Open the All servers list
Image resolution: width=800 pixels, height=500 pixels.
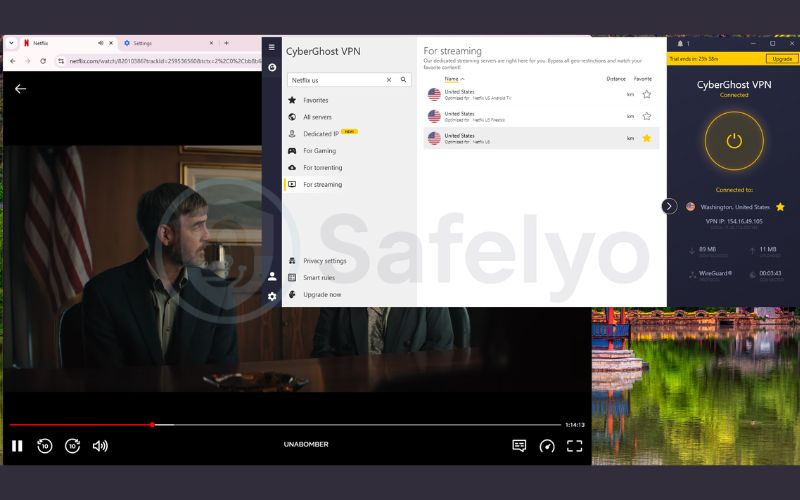[316, 117]
